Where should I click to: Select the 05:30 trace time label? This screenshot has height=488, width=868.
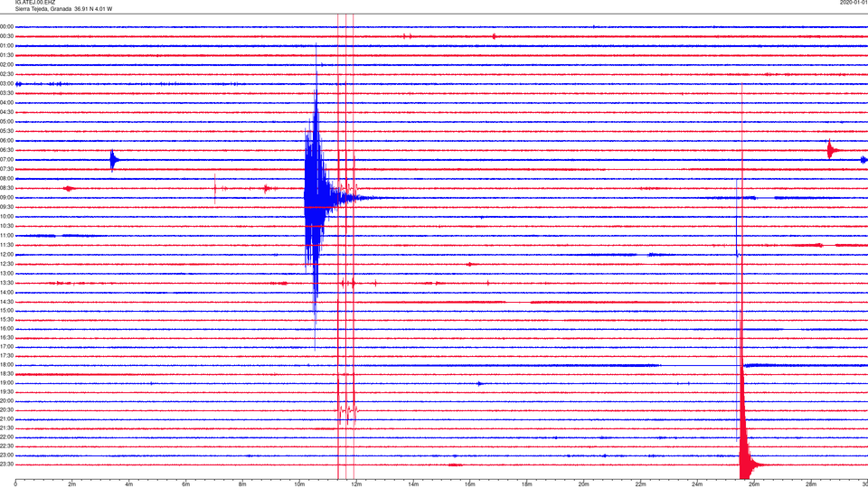(6, 131)
